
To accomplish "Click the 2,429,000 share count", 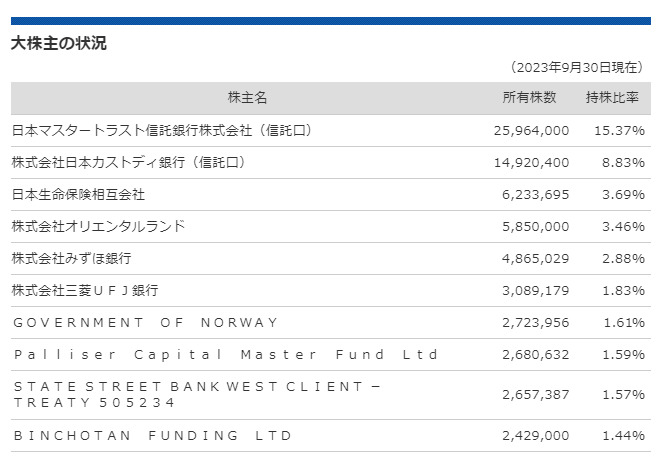I will pos(535,435).
